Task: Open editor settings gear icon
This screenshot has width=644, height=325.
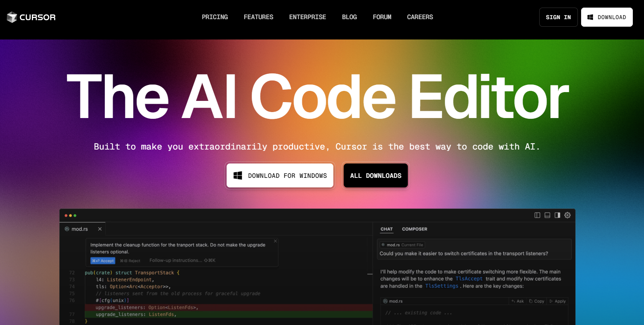Action: 568,215
